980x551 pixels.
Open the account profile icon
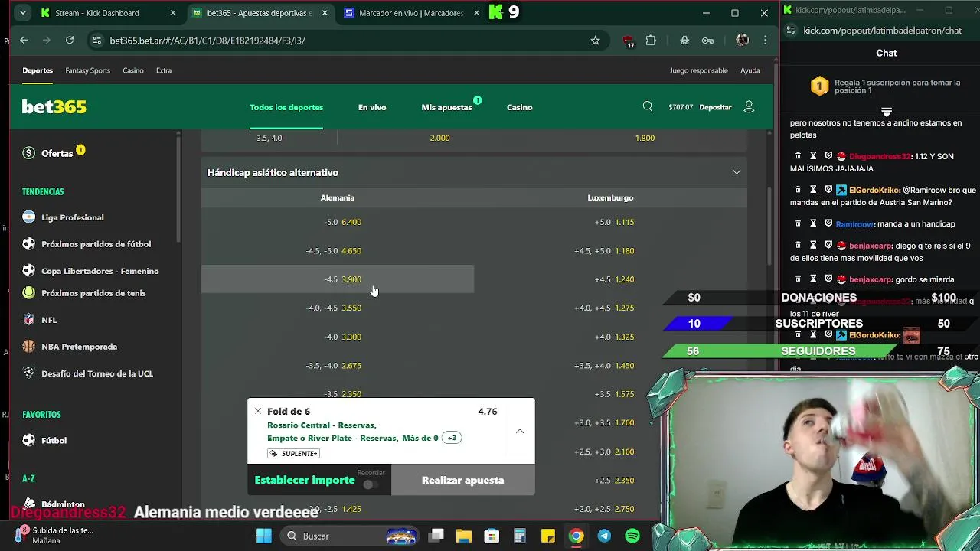749,107
